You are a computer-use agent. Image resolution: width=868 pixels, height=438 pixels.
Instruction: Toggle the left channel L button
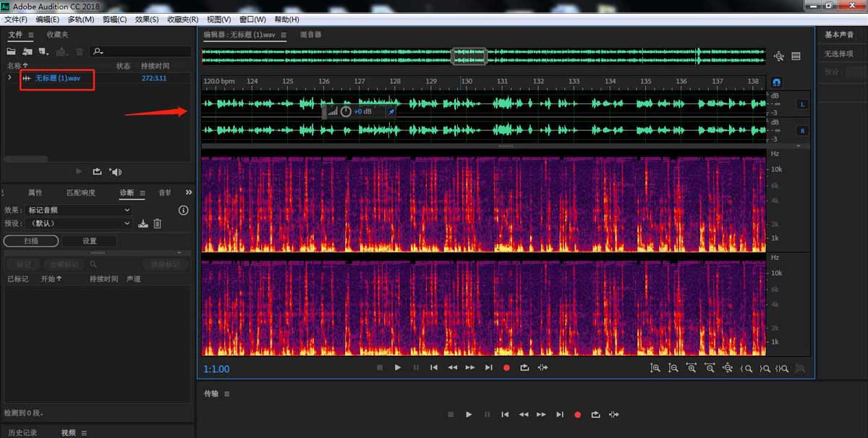coord(801,104)
